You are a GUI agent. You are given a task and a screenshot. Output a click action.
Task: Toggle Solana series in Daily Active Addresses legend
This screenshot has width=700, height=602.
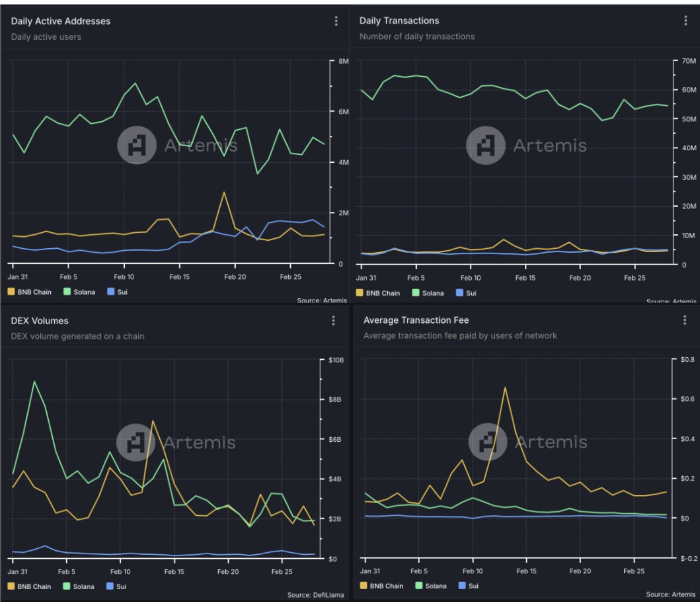point(79,292)
